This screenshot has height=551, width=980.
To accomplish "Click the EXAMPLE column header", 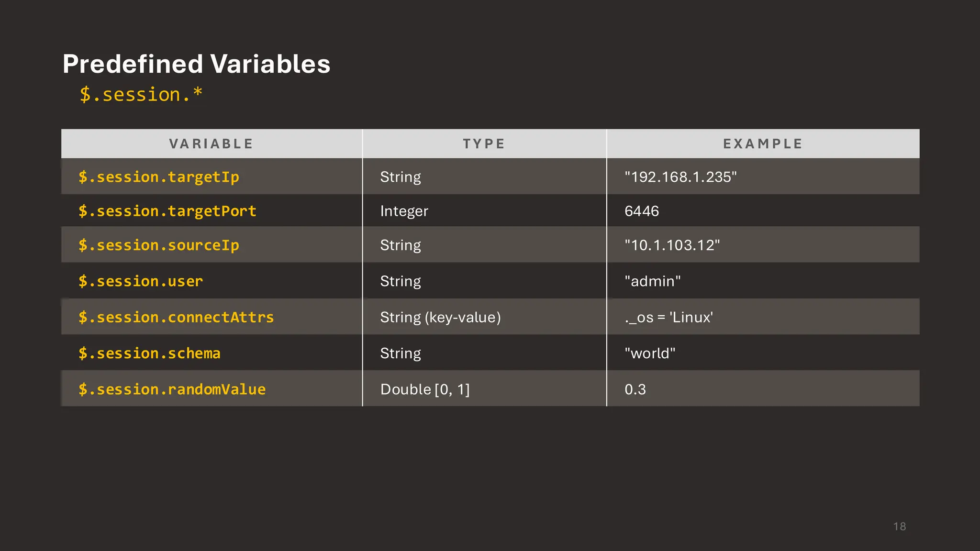I will pyautogui.click(x=763, y=144).
